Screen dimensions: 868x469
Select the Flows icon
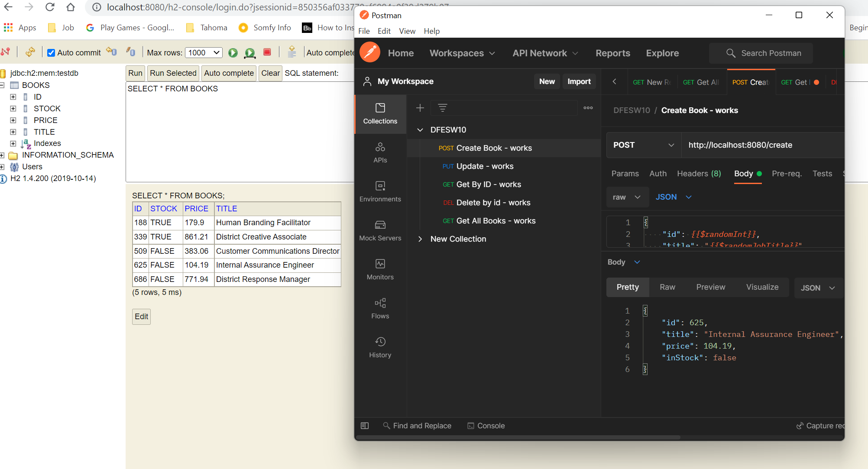coord(380,308)
